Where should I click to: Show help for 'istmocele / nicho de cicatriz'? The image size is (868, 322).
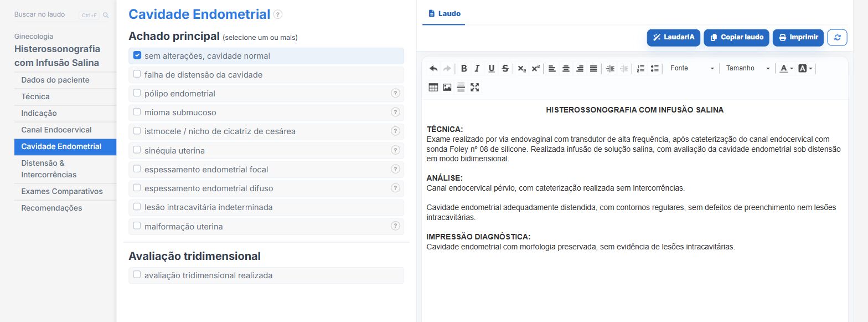pyautogui.click(x=395, y=131)
